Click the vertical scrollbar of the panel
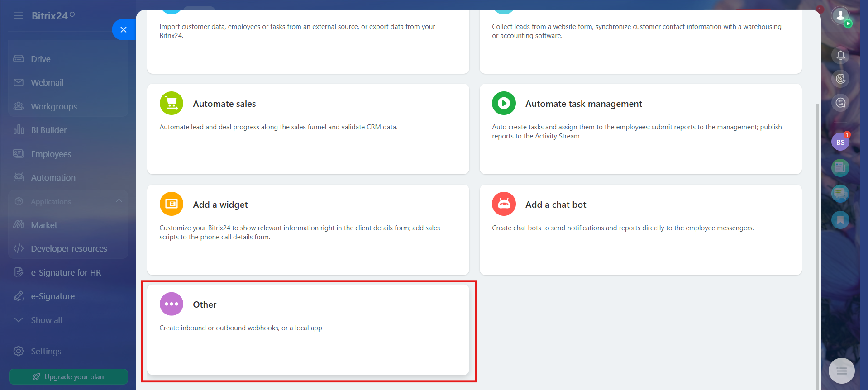Viewport: 868px width, 390px height. pos(817,244)
